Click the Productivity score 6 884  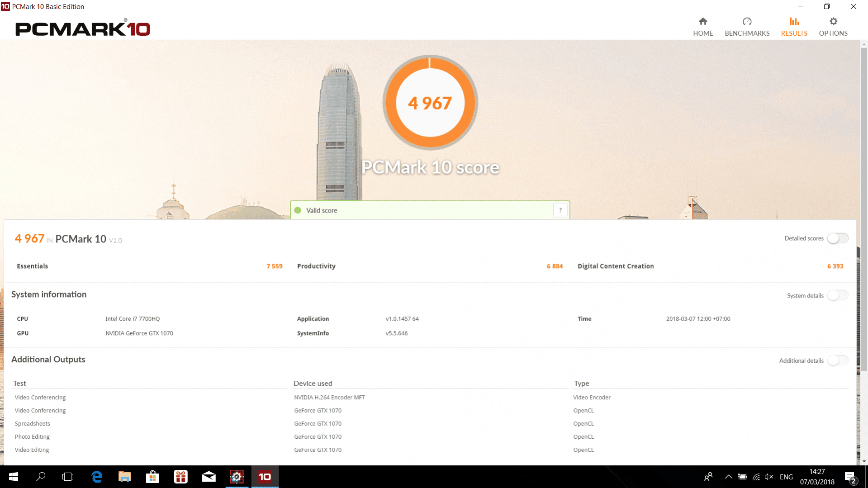coord(555,266)
